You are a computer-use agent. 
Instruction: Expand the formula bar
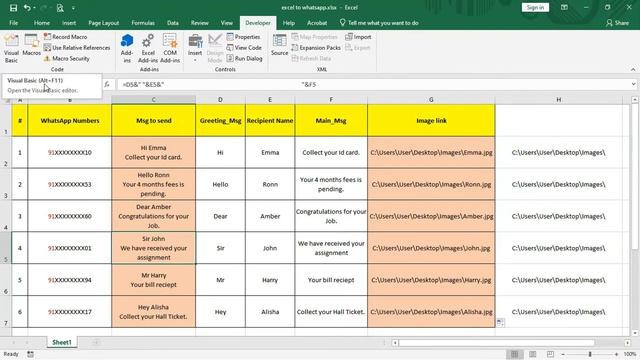(x=633, y=84)
